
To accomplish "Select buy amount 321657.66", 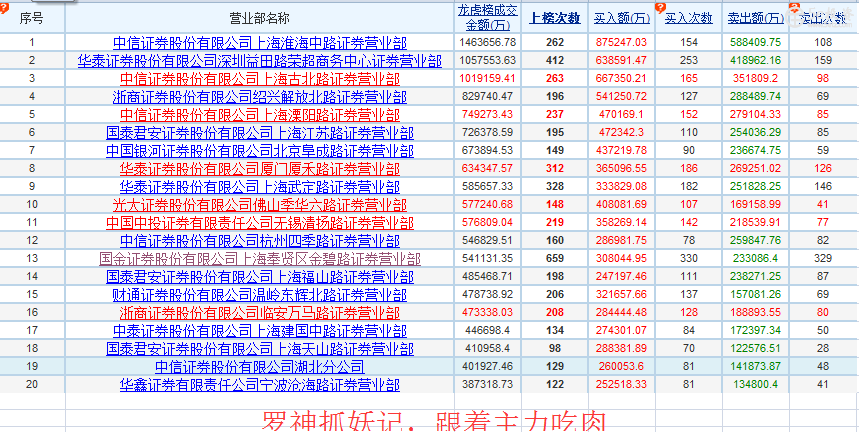I will [x=622, y=295].
